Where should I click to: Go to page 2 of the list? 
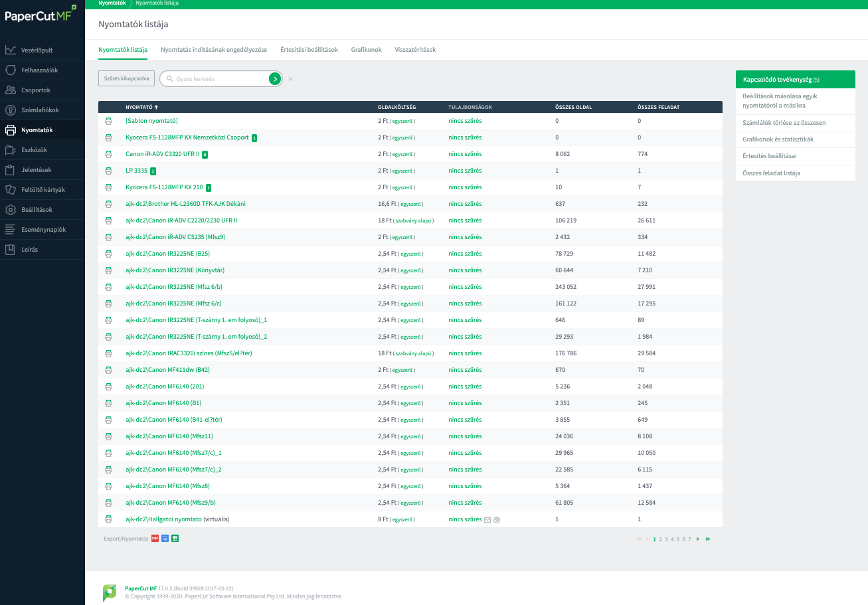point(660,539)
